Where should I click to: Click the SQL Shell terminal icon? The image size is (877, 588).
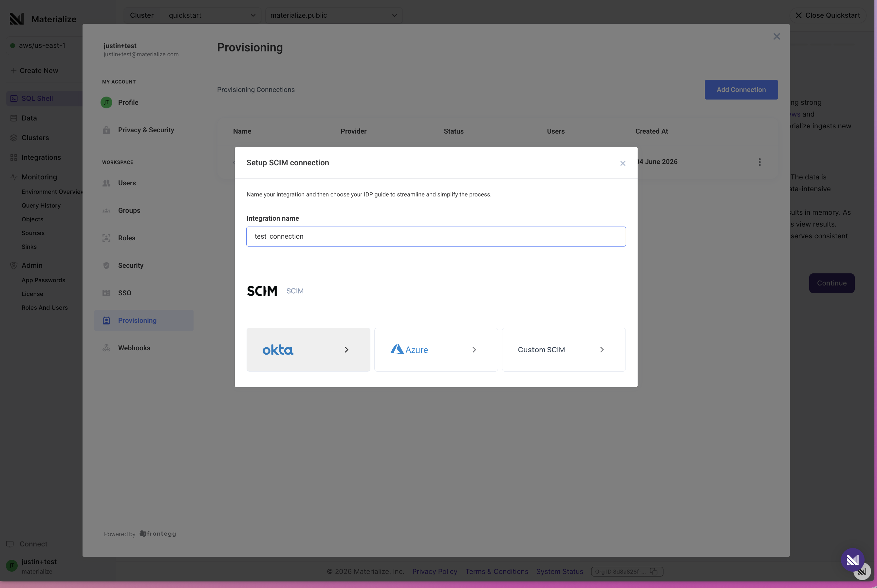click(14, 98)
